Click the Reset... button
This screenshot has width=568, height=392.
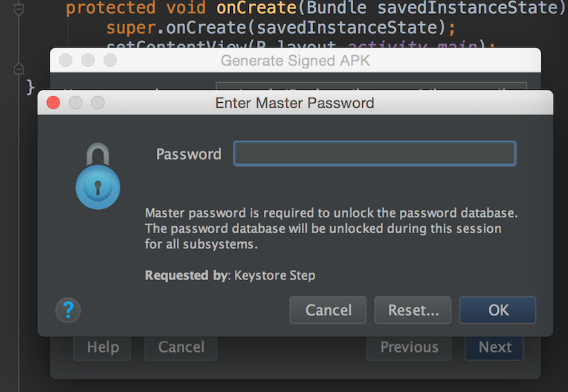pos(413,310)
